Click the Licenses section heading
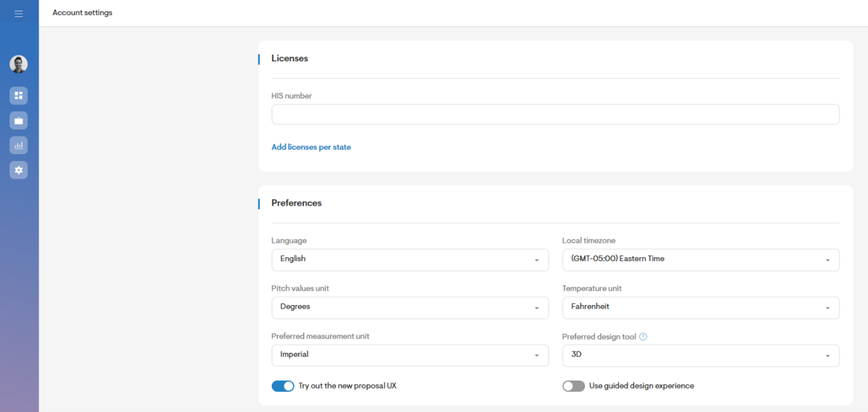Viewport: 868px width, 412px height. 290,58
